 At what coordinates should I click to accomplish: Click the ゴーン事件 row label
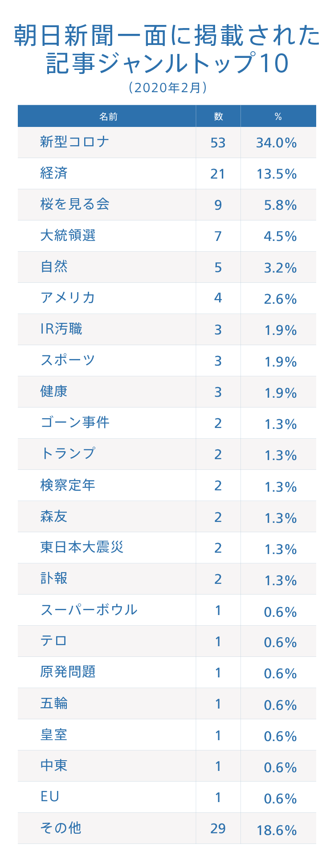pyautogui.click(x=74, y=423)
